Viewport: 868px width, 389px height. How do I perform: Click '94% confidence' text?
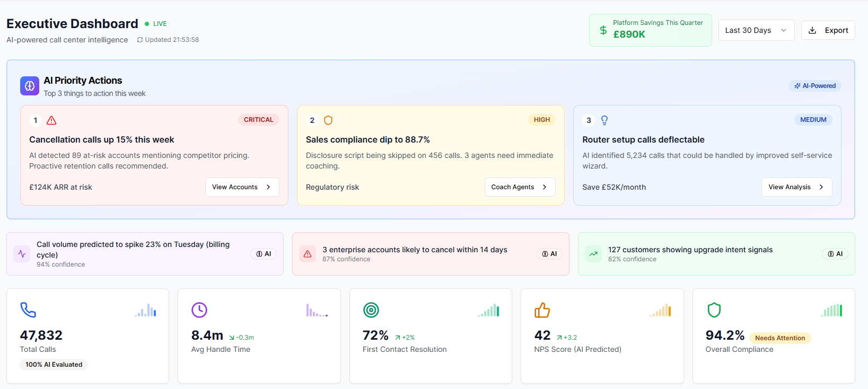pyautogui.click(x=61, y=264)
